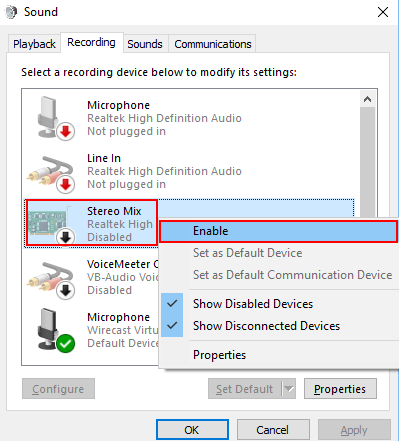
Task: Open the Set Default dropdown arrow
Action: tap(289, 389)
